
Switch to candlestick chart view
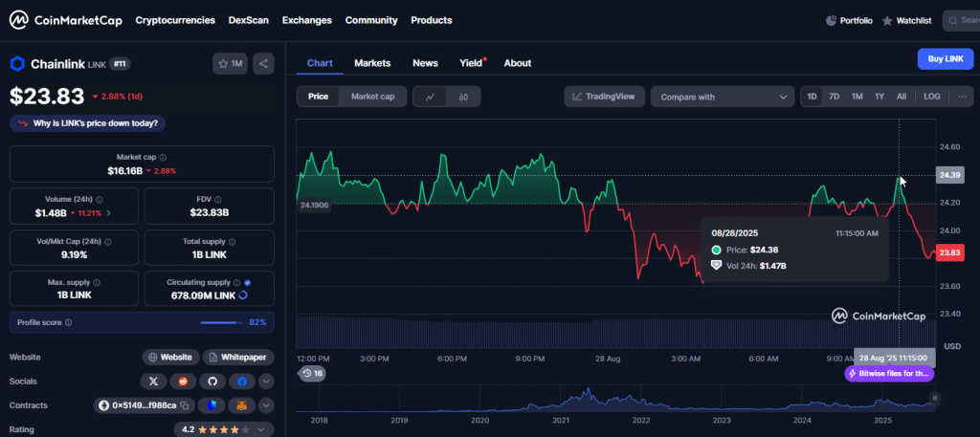click(x=463, y=97)
